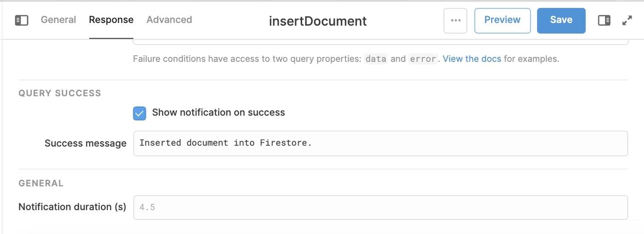Image resolution: width=644 pixels, height=234 pixels.
Task: Select the Response tab
Action: pyautogui.click(x=111, y=20)
